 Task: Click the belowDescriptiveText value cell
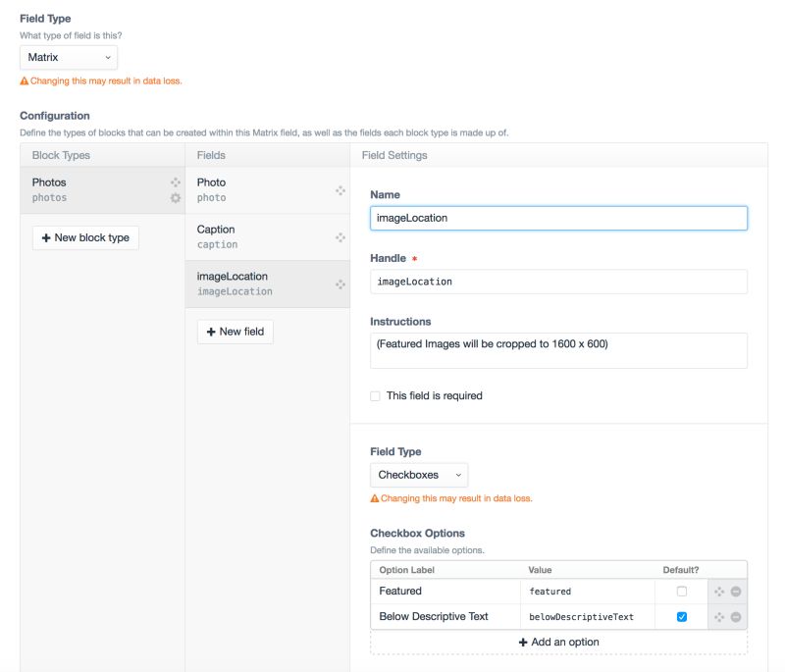pos(588,617)
